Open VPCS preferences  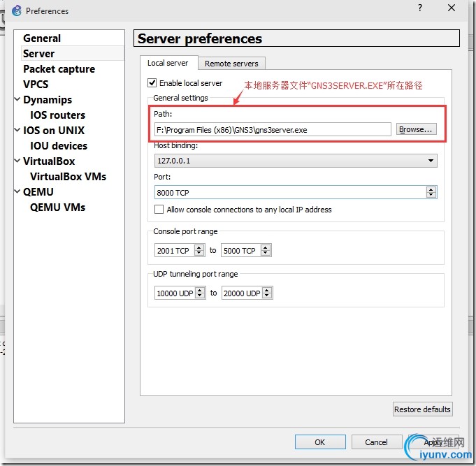point(36,85)
